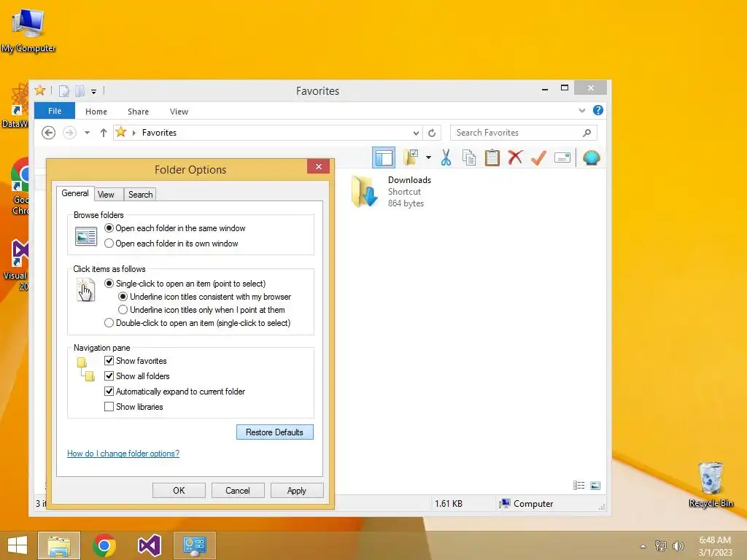
Task: Open Google Chrome from the taskbar
Action: click(104, 545)
